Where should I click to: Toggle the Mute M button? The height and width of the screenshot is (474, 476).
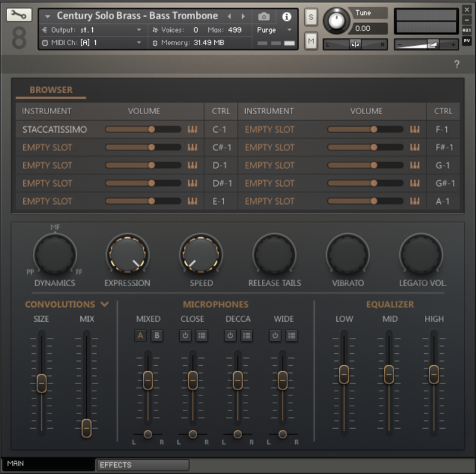[311, 40]
